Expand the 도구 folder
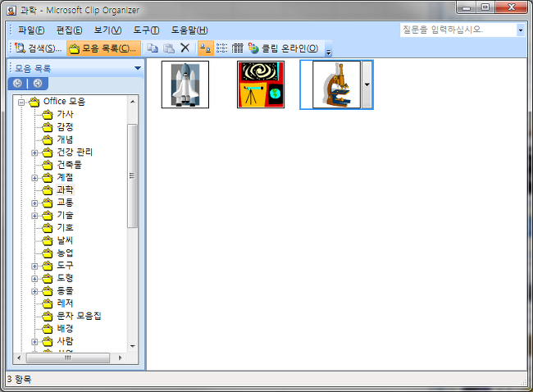This screenshot has width=533, height=392. (34, 267)
